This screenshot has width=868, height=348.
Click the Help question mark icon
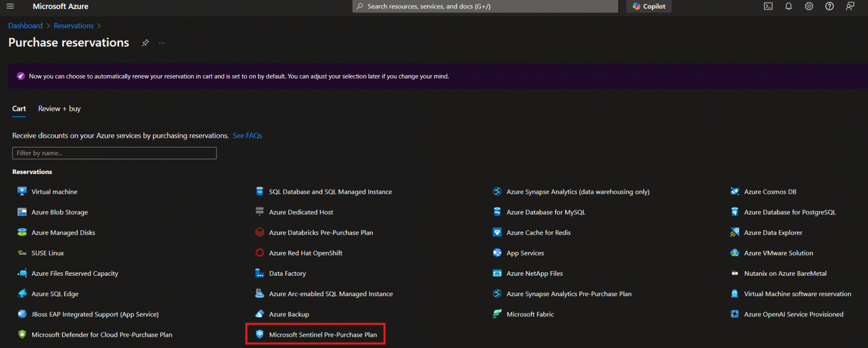(x=829, y=6)
